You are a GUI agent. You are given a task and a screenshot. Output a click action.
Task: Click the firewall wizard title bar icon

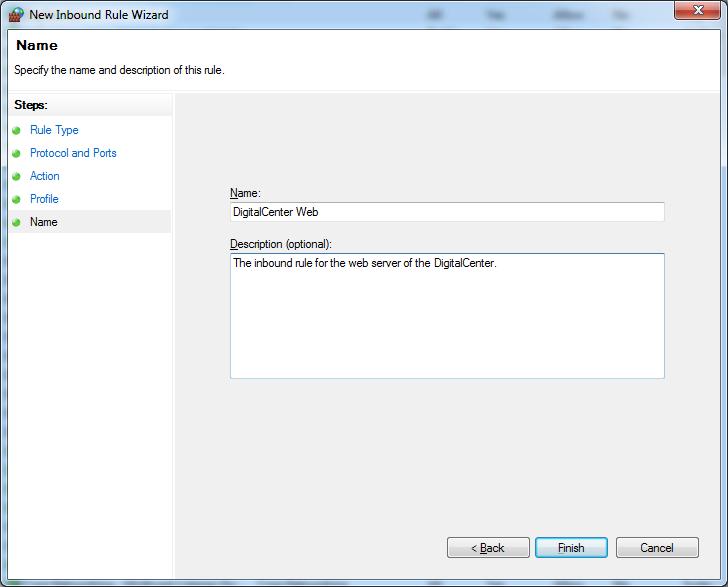click(16, 15)
